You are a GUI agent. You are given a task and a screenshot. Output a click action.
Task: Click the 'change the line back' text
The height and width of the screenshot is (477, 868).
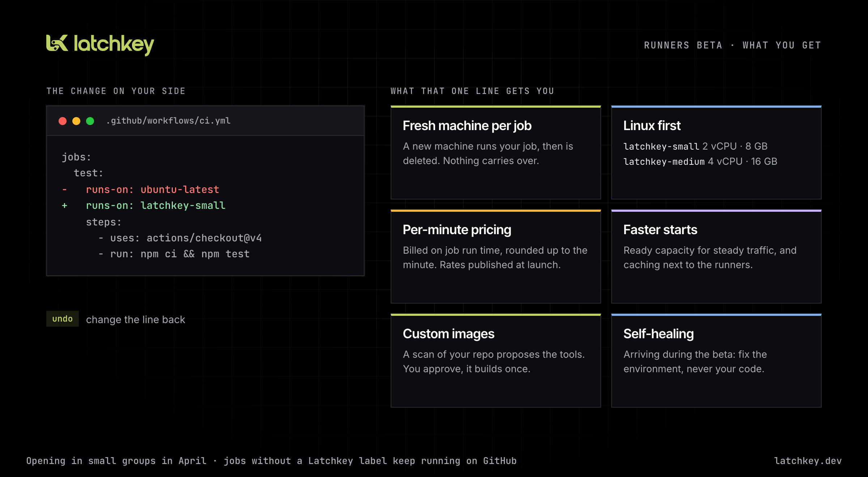(136, 319)
